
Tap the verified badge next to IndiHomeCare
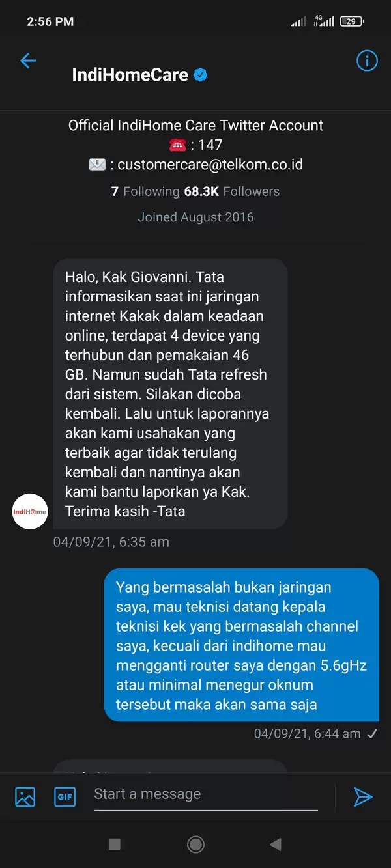[x=201, y=75]
